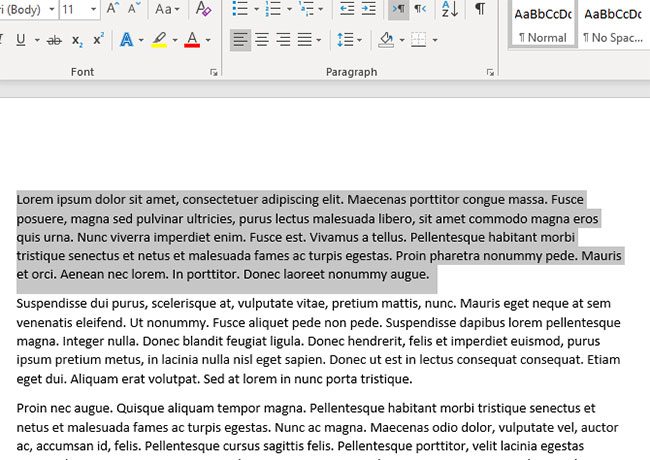
Task: Click the Clear All Formatting icon
Action: pos(204,9)
